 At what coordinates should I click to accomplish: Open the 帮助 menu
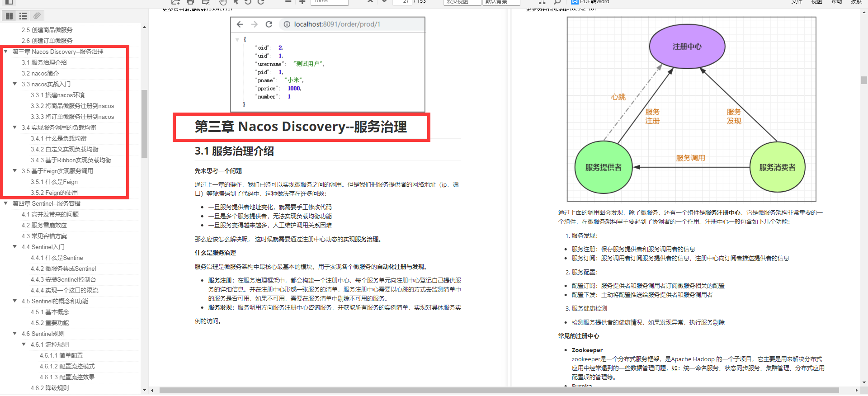pyautogui.click(x=837, y=2)
